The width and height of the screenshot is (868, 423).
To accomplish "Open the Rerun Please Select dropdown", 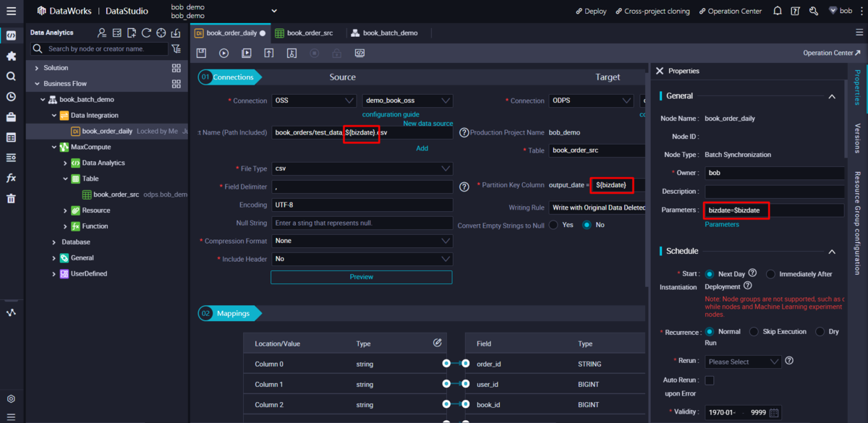I will click(743, 362).
